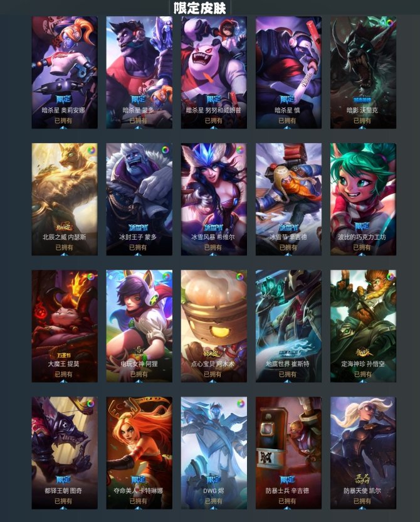Click chroma wheel icon on 北辰之威 内瑟斯 card

(x=91, y=150)
